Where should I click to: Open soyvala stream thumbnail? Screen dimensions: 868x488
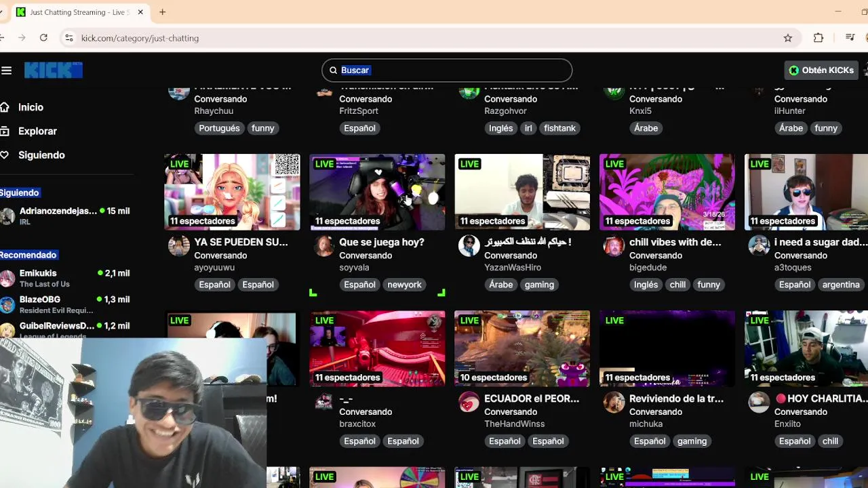coord(377,192)
